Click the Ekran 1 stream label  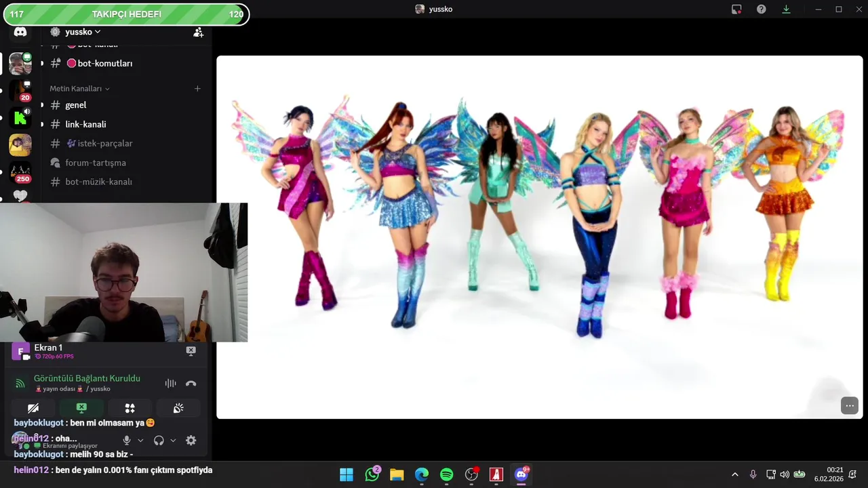tap(48, 348)
